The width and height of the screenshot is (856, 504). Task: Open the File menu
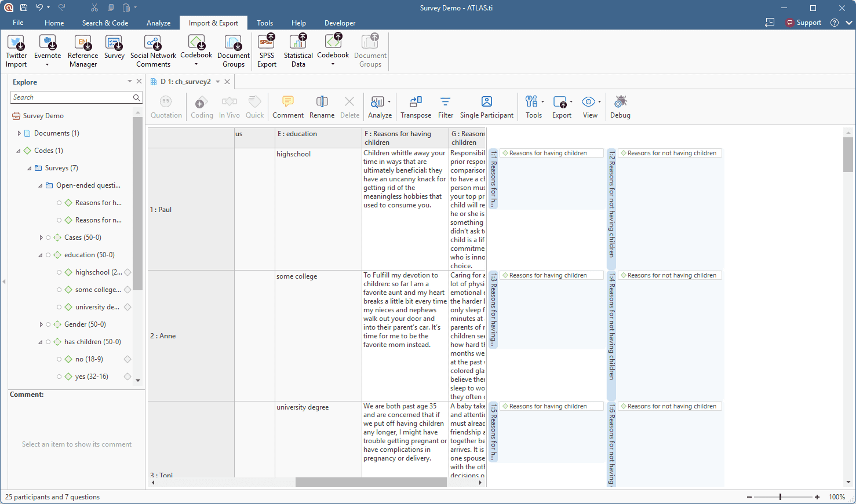point(18,23)
